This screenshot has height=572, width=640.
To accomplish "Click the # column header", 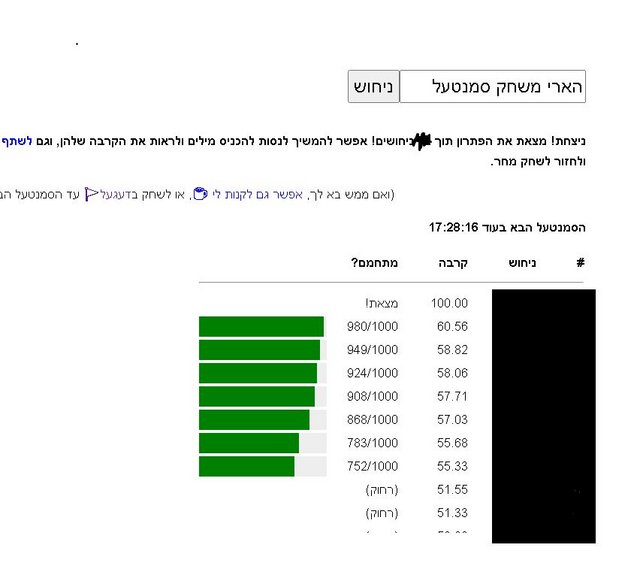I will point(580,263).
